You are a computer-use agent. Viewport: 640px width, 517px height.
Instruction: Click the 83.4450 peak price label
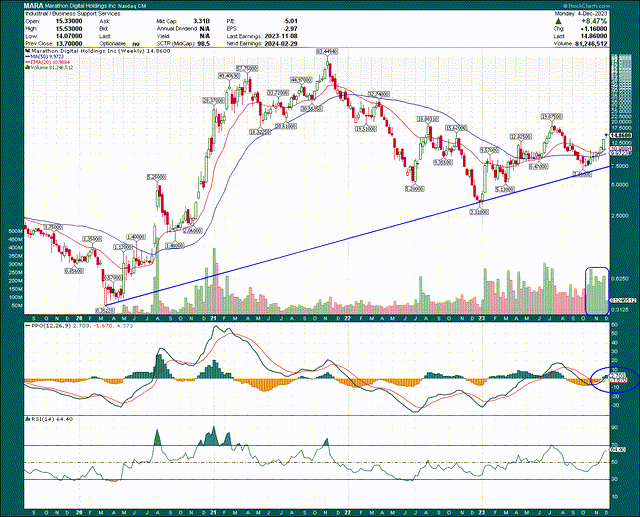coord(326,50)
